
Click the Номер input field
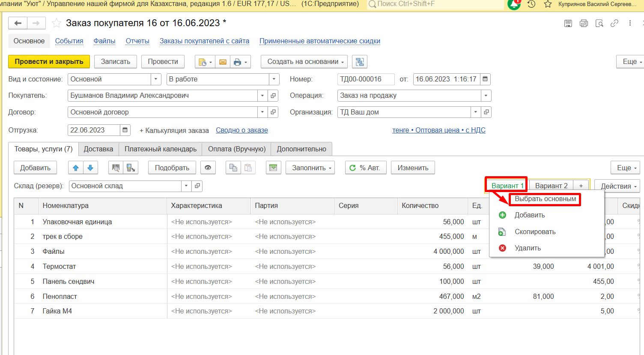coord(366,79)
